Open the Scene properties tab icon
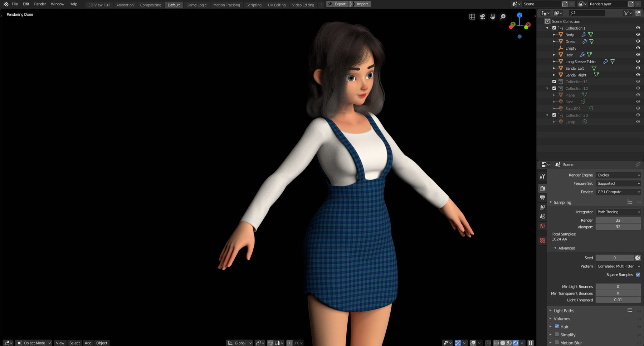Screen dimensions: 644x346 click(x=542, y=217)
